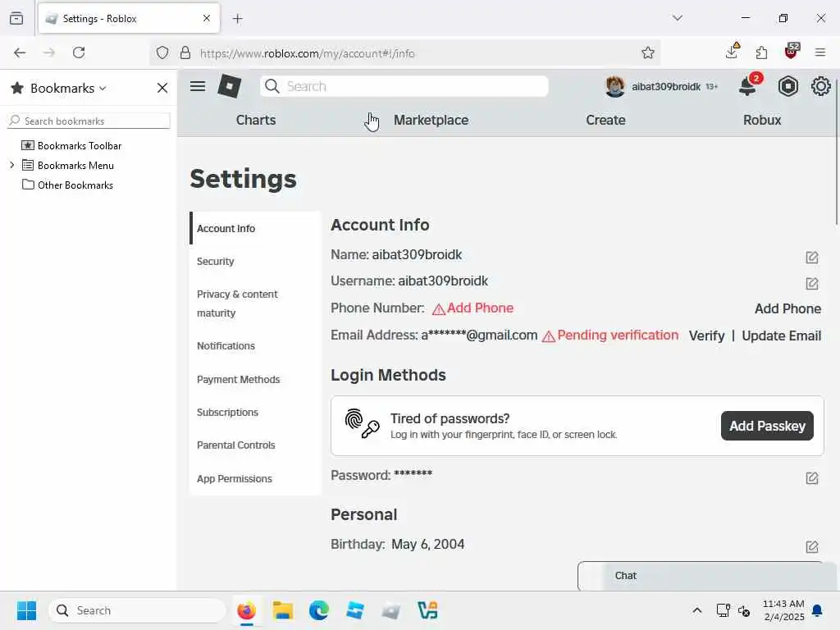The width and height of the screenshot is (840, 630).
Task: Edit the display Name pencil icon
Action: coord(811,258)
